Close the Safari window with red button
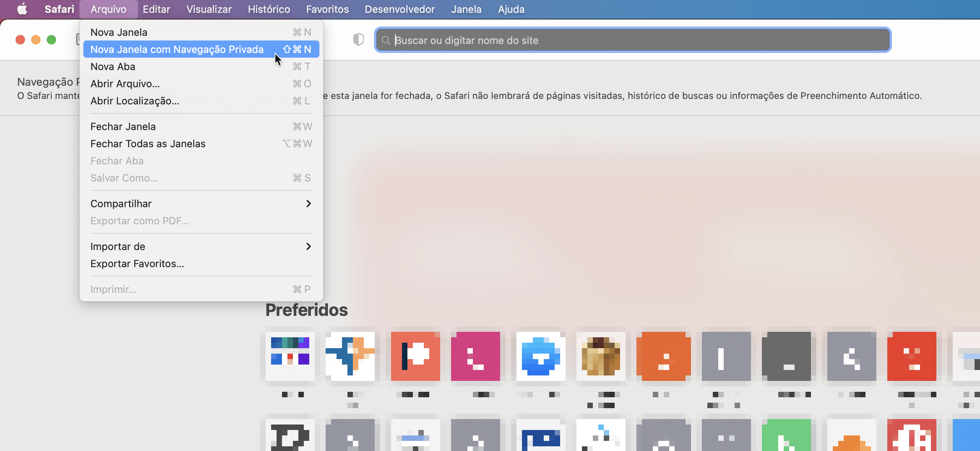 coord(20,40)
